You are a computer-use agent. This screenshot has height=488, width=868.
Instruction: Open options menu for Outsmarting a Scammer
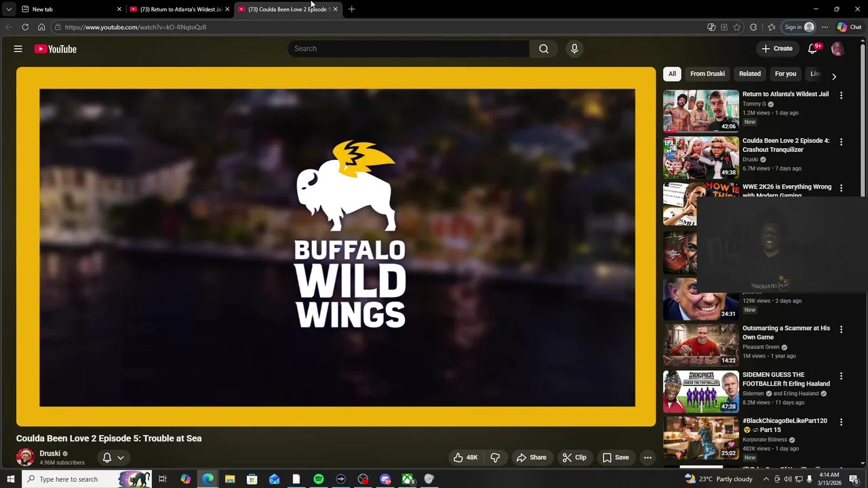click(x=841, y=329)
